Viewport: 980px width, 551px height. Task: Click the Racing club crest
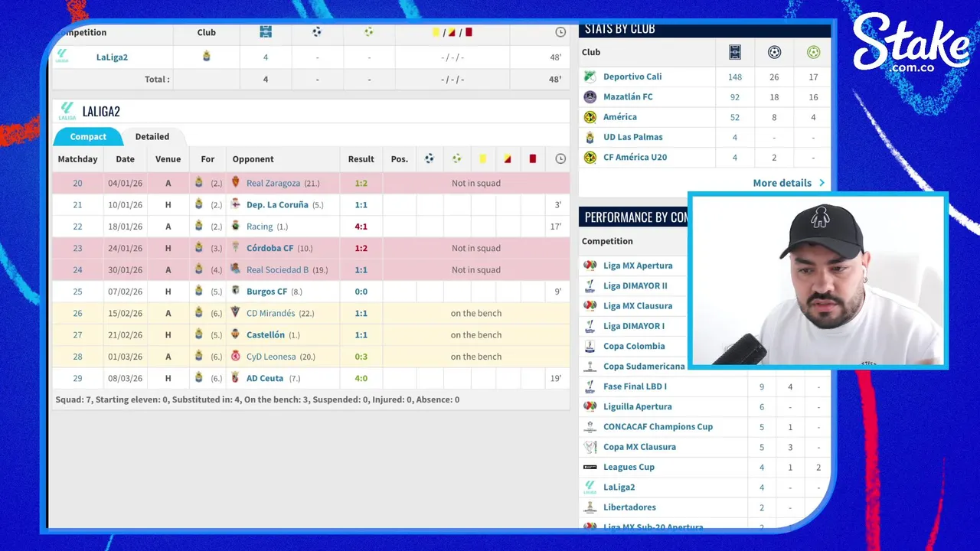(x=236, y=227)
